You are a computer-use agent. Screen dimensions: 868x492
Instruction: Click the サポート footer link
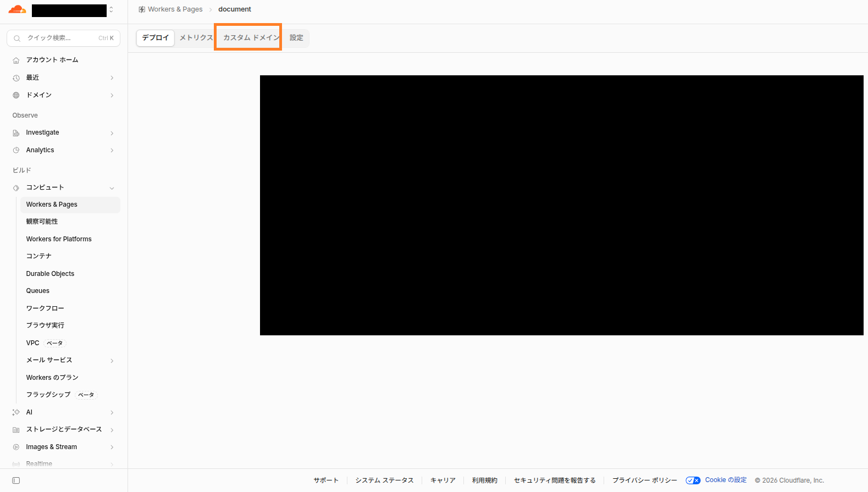coord(326,480)
